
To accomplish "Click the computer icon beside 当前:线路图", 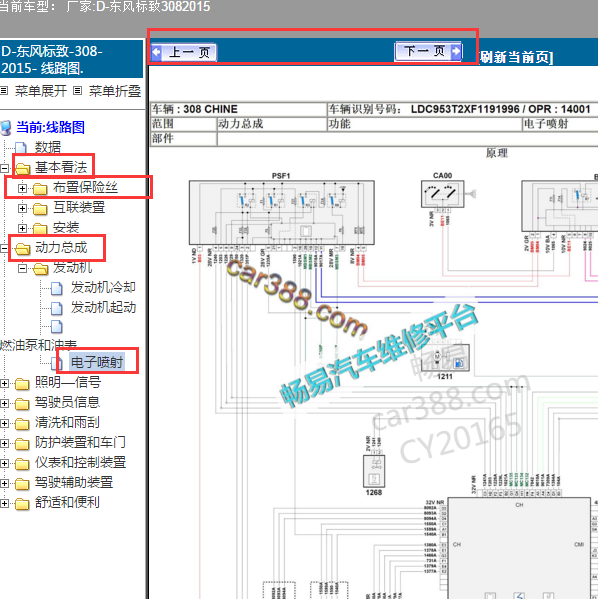I will (x=6, y=128).
